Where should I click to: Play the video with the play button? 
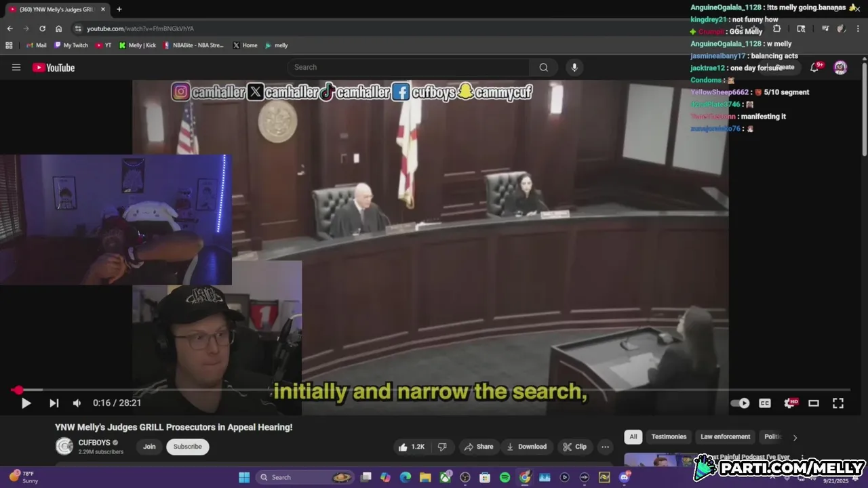point(26,403)
